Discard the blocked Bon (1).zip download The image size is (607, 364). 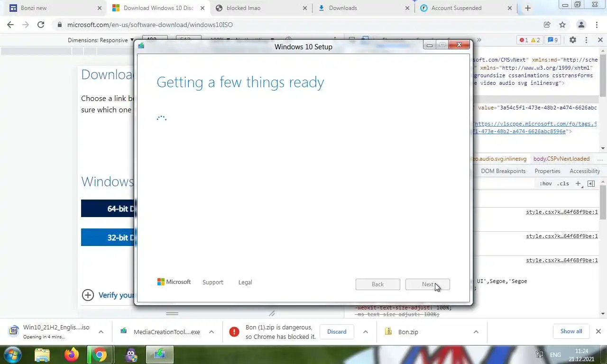pyautogui.click(x=337, y=332)
